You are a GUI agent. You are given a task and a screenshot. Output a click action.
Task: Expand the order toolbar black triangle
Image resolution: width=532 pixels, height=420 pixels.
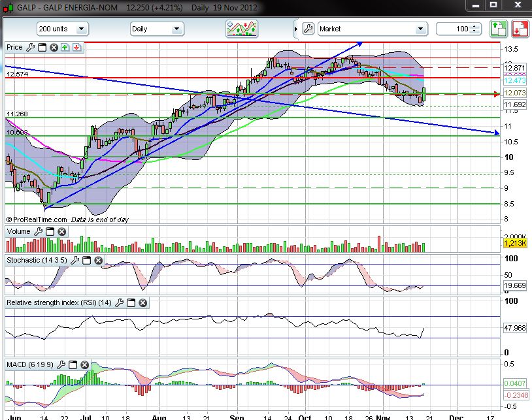coord(296,29)
